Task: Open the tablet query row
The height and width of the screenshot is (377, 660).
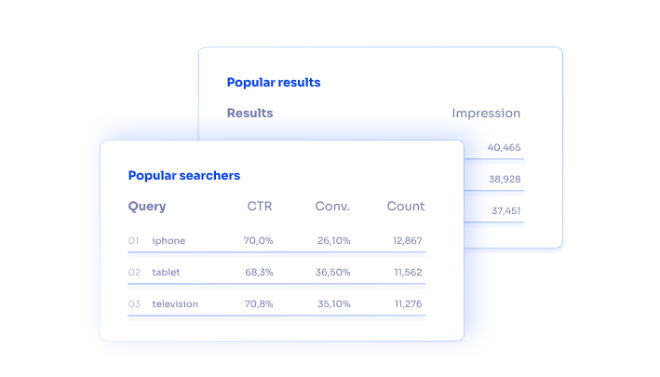Action: coord(277,272)
